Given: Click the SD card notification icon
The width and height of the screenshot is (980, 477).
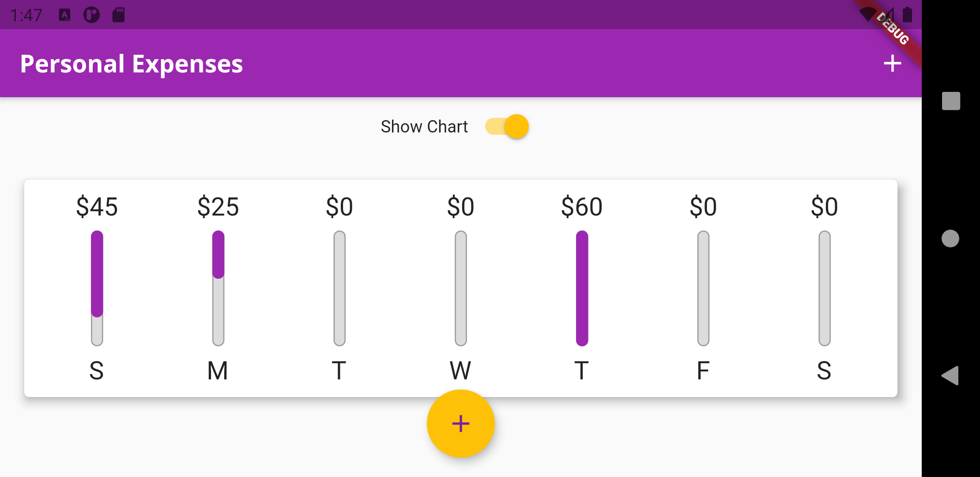Looking at the screenshot, I should click(x=117, y=14).
